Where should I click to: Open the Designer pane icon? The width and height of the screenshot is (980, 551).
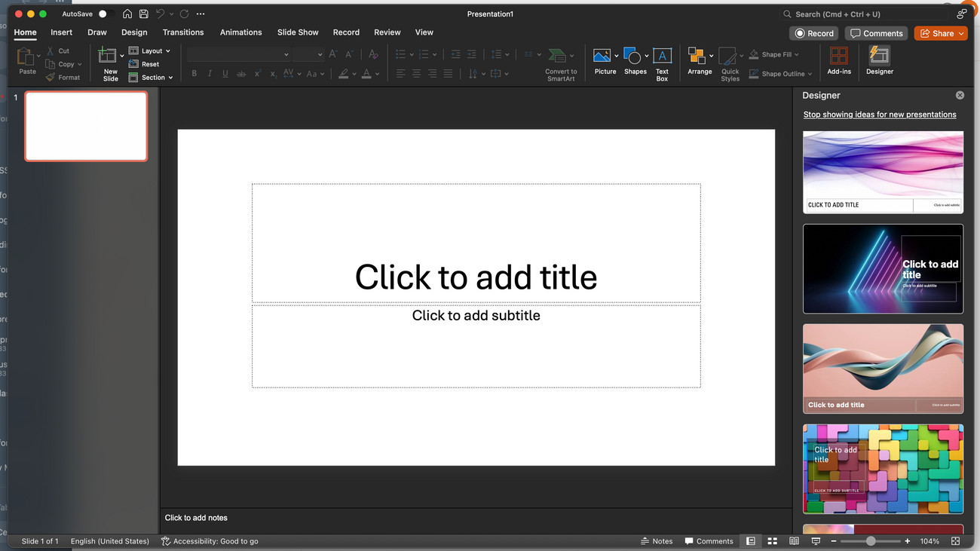pos(879,57)
